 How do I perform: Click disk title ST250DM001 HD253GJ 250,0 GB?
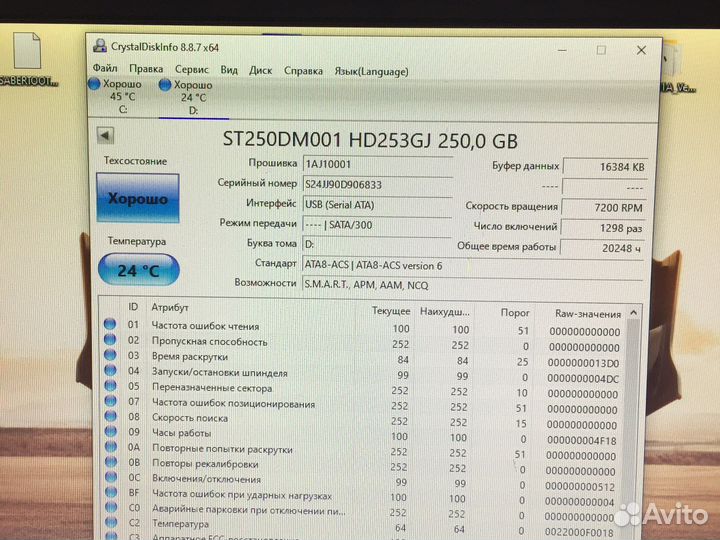[370, 140]
